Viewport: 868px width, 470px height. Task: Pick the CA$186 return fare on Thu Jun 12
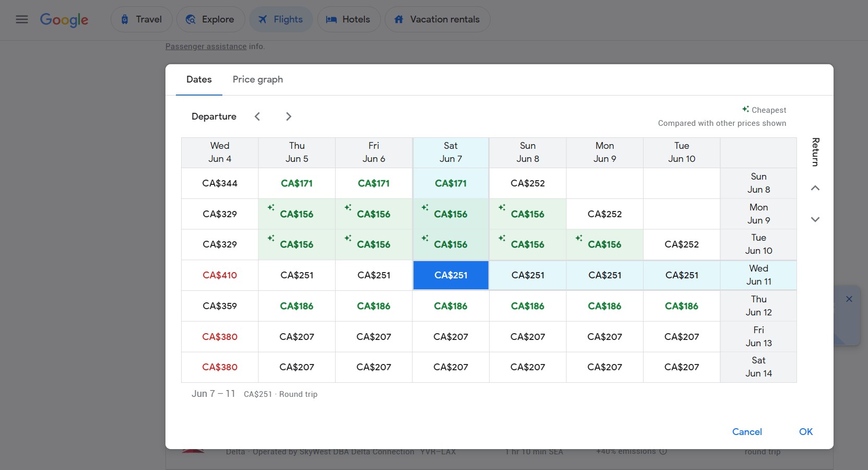click(x=450, y=306)
